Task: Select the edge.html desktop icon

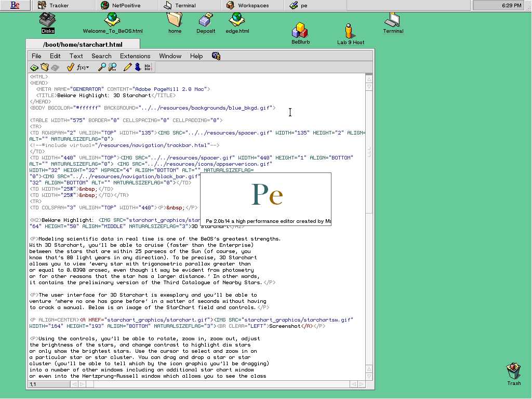Action: click(237, 23)
